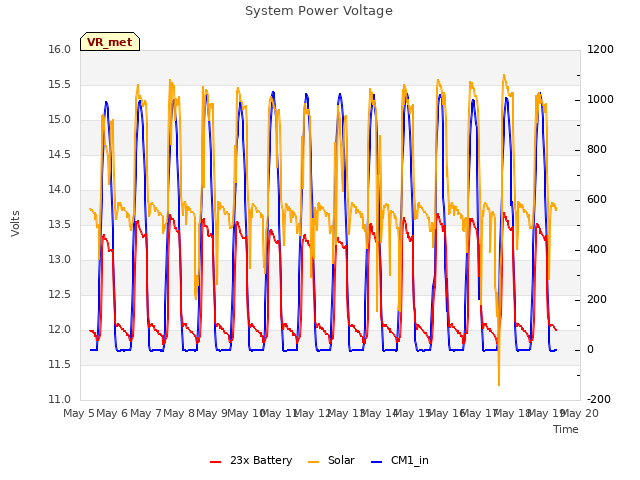The width and height of the screenshot is (640, 480).
Task: Toggle the 23x Battery legend entry
Action: coord(251,460)
